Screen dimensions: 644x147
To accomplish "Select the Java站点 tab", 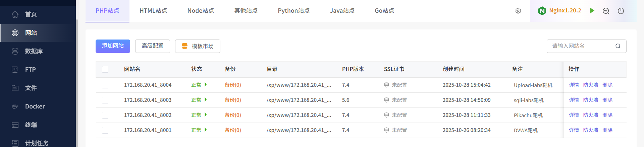I will pyautogui.click(x=342, y=11).
